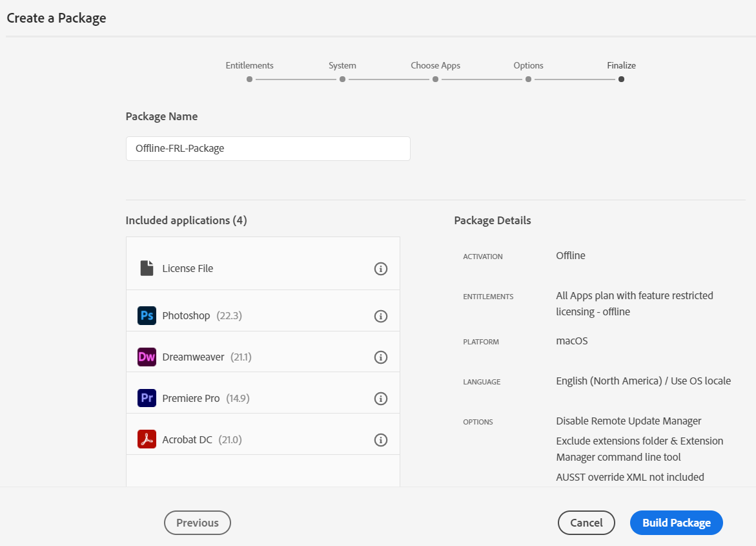Click the Premiere Pro app icon

[147, 398]
